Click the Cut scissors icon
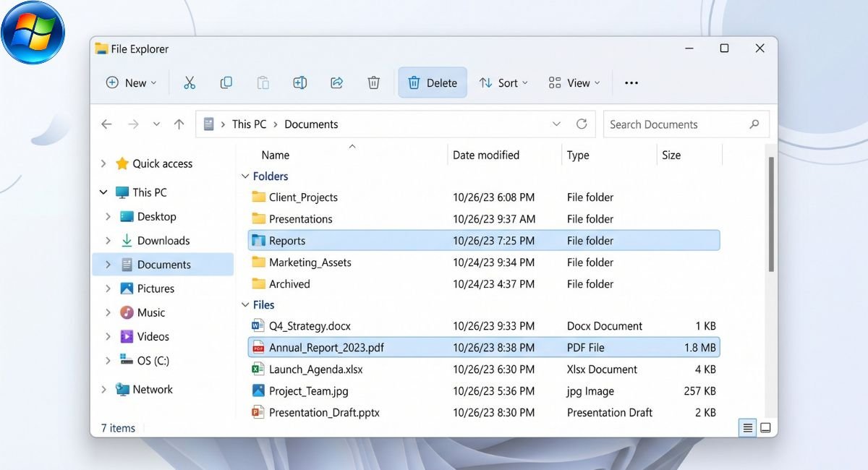 click(190, 83)
